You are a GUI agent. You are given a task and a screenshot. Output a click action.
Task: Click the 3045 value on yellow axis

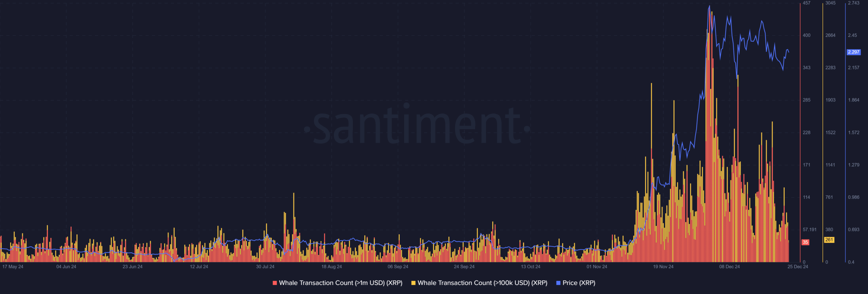(x=830, y=3)
